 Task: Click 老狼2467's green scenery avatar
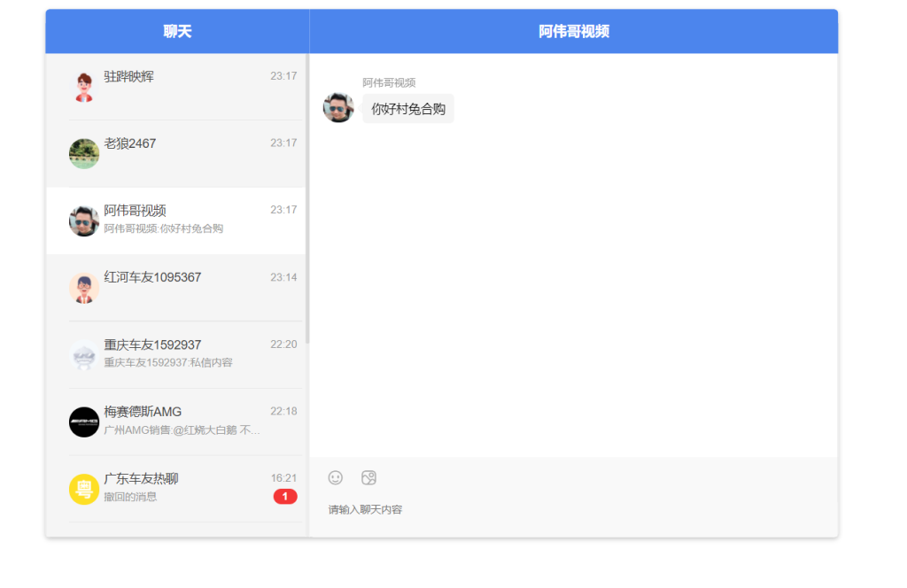point(83,152)
